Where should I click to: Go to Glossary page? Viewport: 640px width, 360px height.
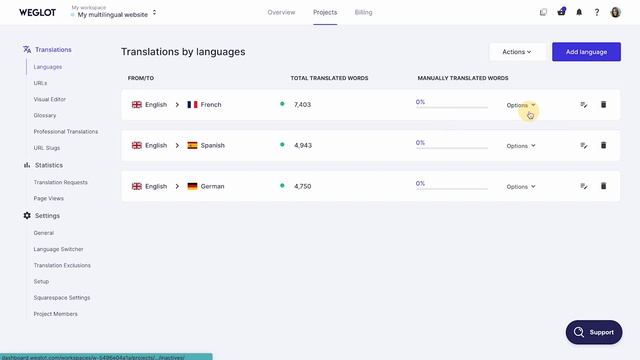(45, 116)
